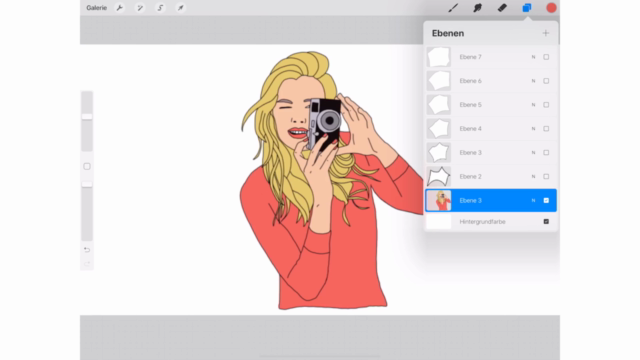The image size is (640, 360).
Task: Select layer name 'Ebene 6'
Action: click(x=471, y=81)
